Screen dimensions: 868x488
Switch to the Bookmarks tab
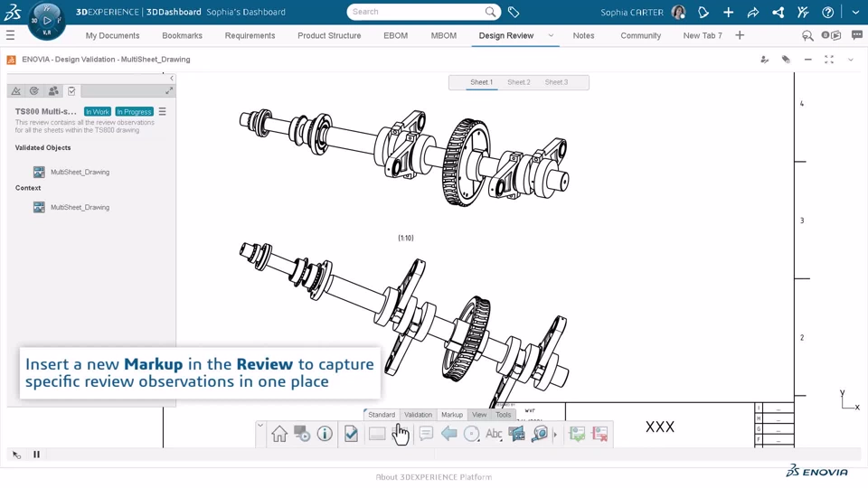click(x=182, y=35)
